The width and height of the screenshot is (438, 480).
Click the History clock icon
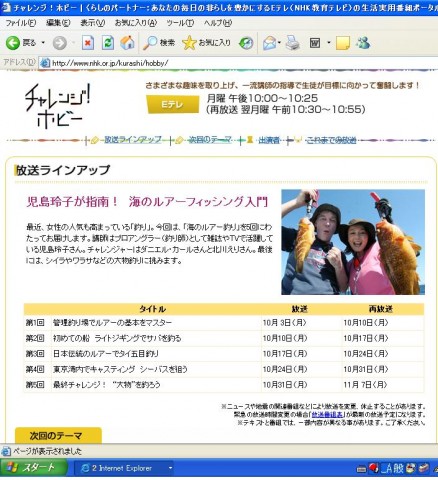[246, 43]
